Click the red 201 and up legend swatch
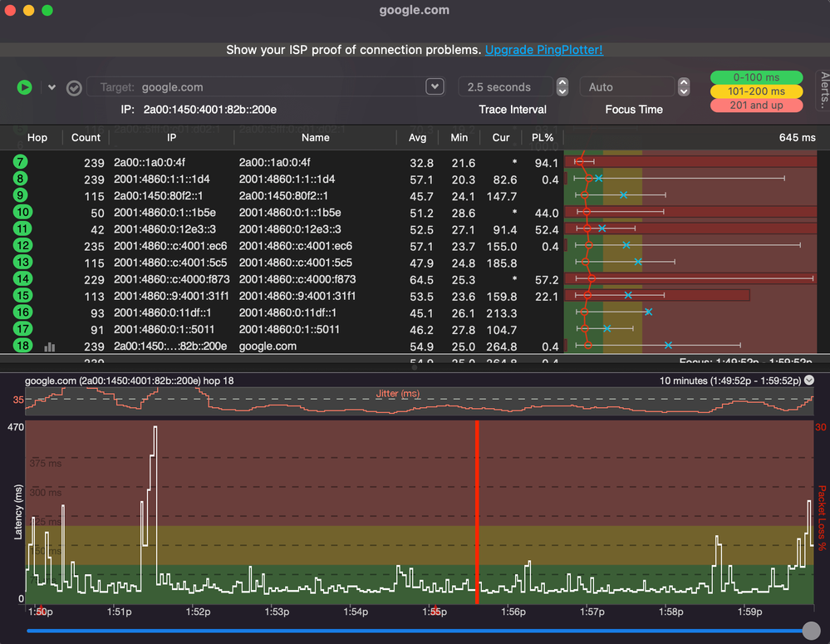The image size is (830, 644). coord(756,106)
